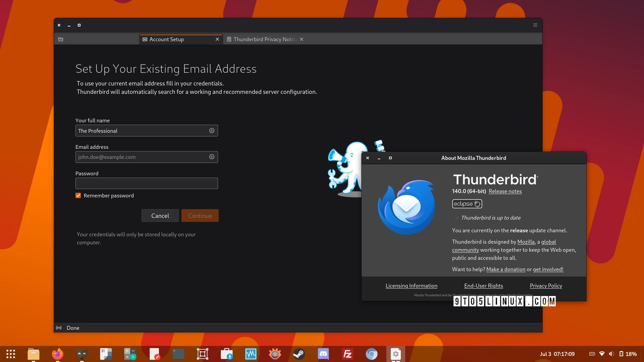
Task: Click the connection status icon beside Done
Action: [59, 328]
